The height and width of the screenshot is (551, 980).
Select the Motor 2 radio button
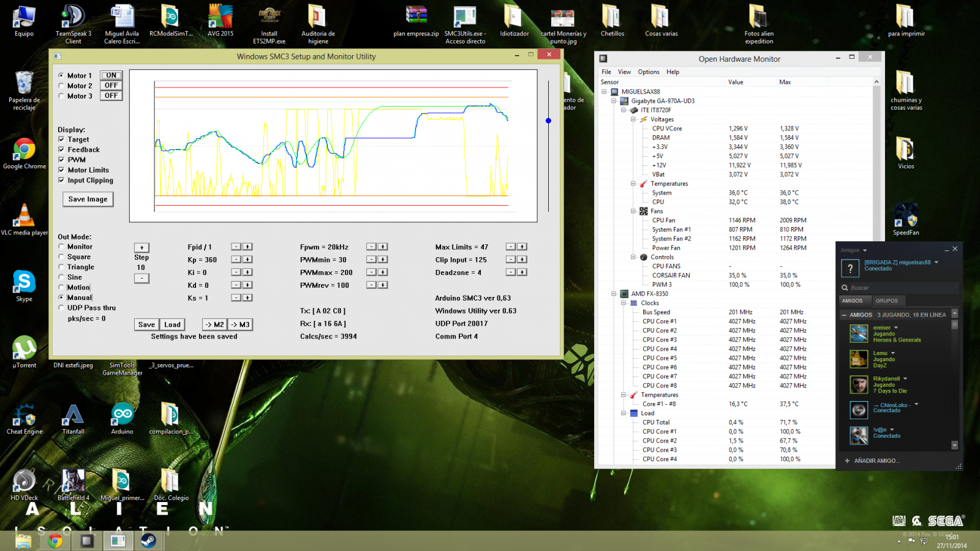tap(61, 86)
